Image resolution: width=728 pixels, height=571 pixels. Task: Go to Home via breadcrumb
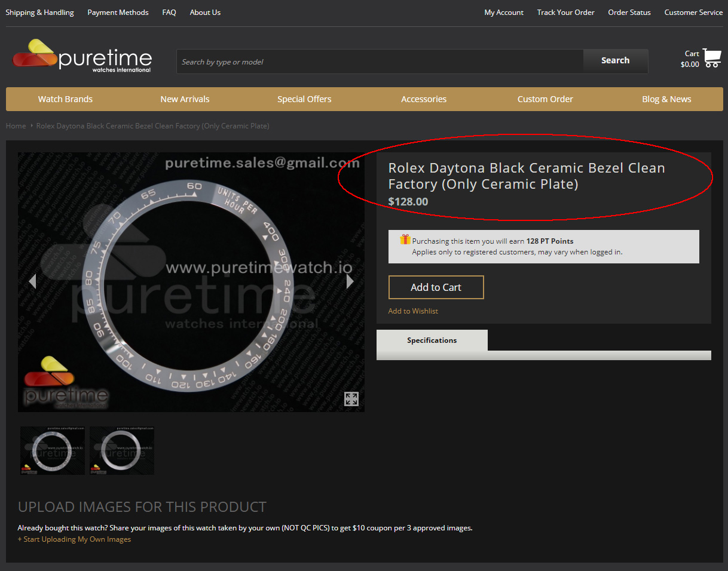point(16,126)
